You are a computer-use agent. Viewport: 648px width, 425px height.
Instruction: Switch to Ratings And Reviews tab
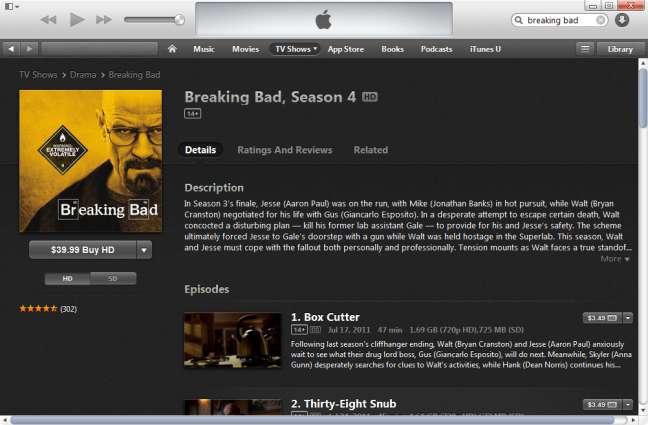[285, 150]
